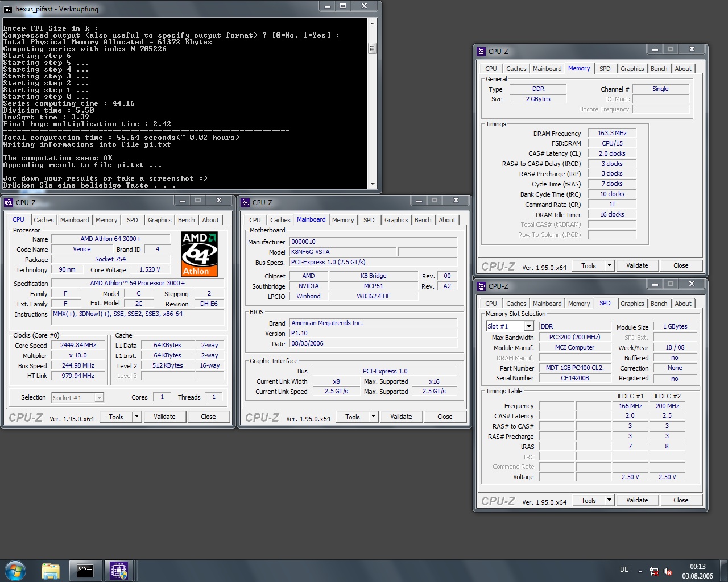The height and width of the screenshot is (582, 728).
Task: Open Bench tab in CPU window
Action: (186, 220)
